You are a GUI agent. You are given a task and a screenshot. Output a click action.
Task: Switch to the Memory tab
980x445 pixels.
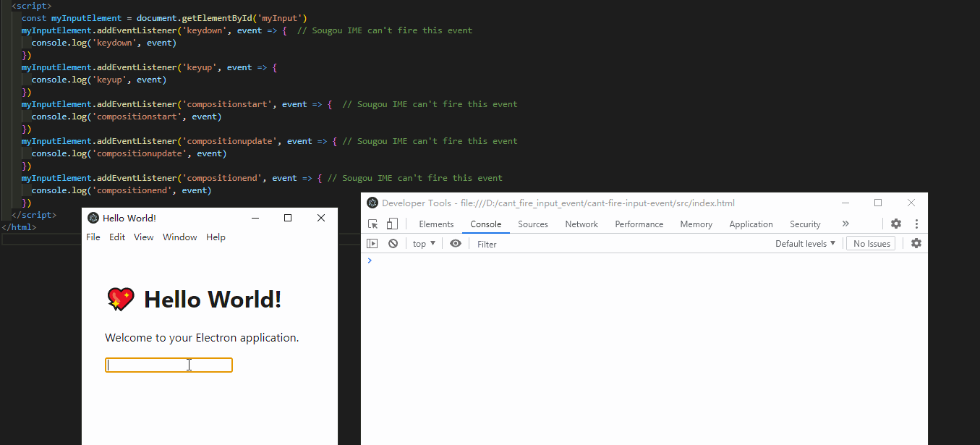(x=696, y=224)
